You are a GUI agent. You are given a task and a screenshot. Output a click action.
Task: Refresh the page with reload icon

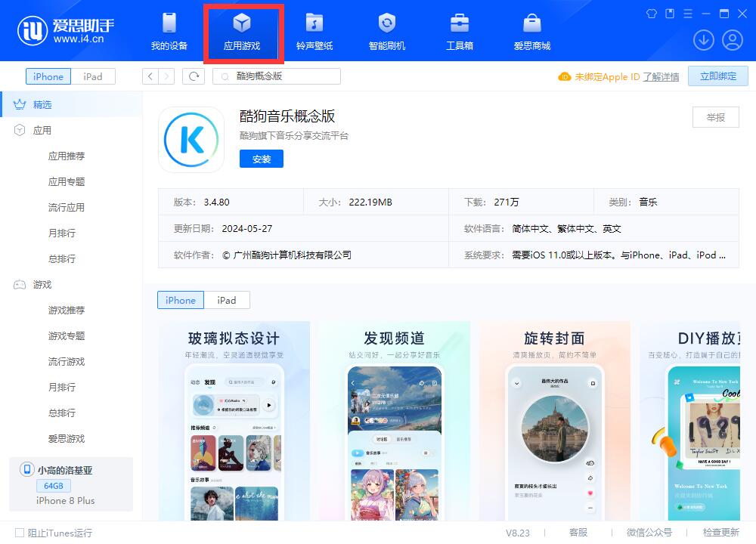click(x=194, y=76)
